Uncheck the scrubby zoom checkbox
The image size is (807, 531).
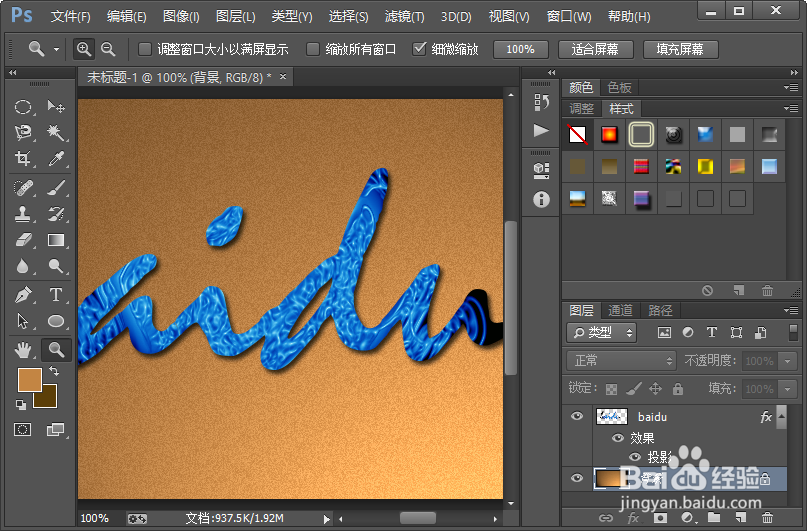pos(419,49)
